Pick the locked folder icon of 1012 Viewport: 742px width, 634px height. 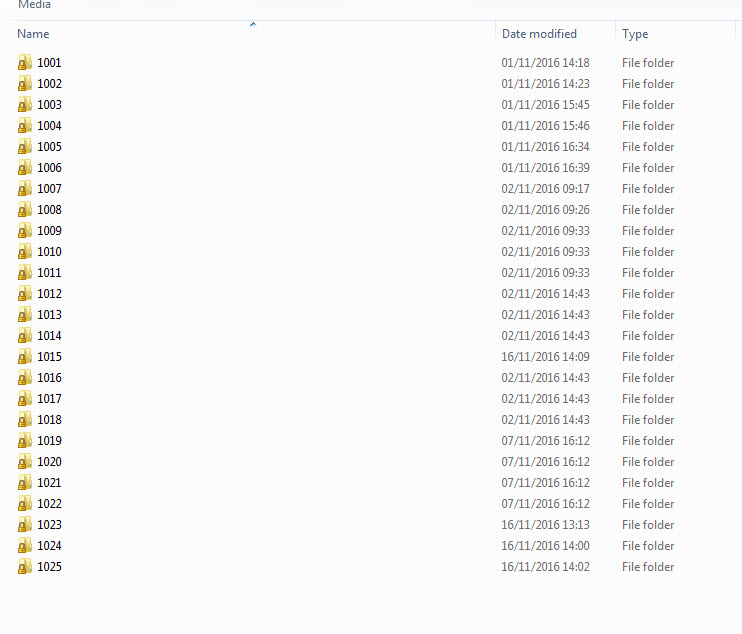[x=25, y=294]
